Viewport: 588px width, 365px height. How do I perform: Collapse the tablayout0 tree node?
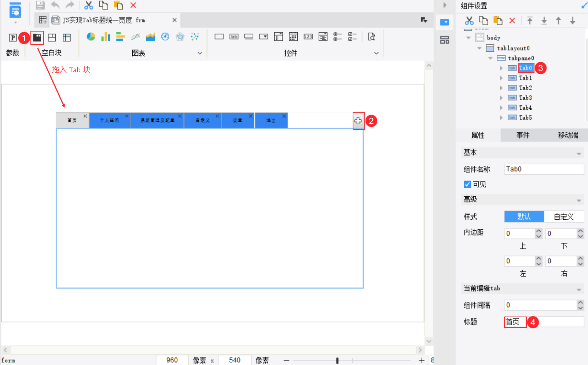point(479,48)
